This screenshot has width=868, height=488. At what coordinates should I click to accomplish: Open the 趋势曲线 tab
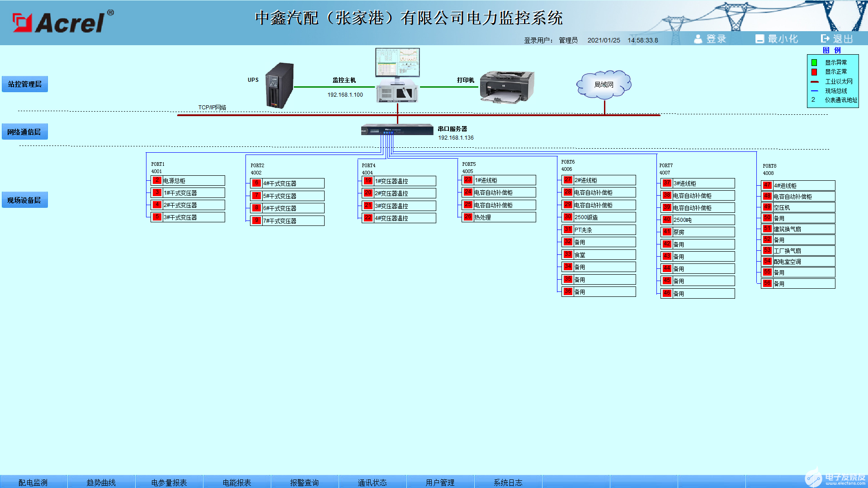[101, 482]
